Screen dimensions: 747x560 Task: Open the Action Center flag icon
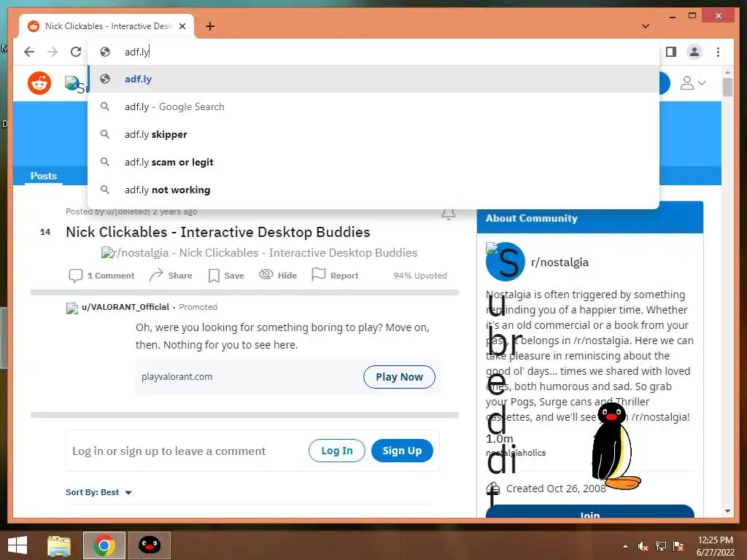pyautogui.click(x=678, y=546)
